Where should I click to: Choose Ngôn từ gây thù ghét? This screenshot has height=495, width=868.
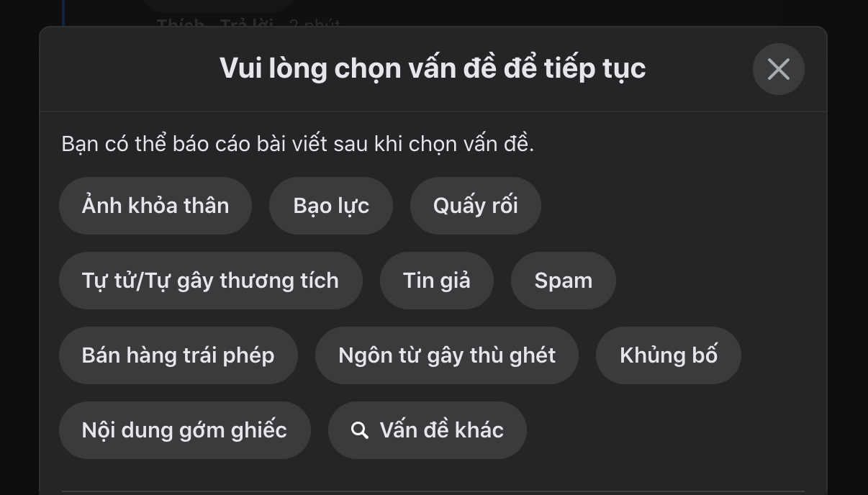click(x=446, y=355)
